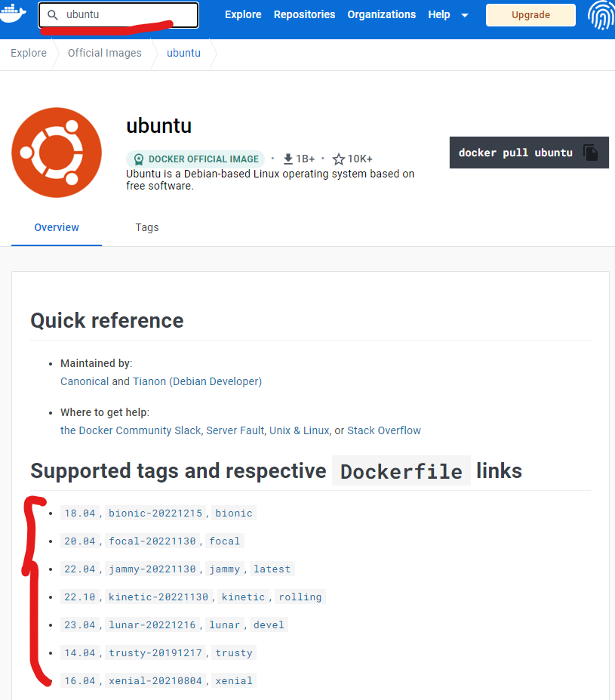Click the Ubuntu logo image
Viewport: 615px width, 700px height.
point(56,152)
